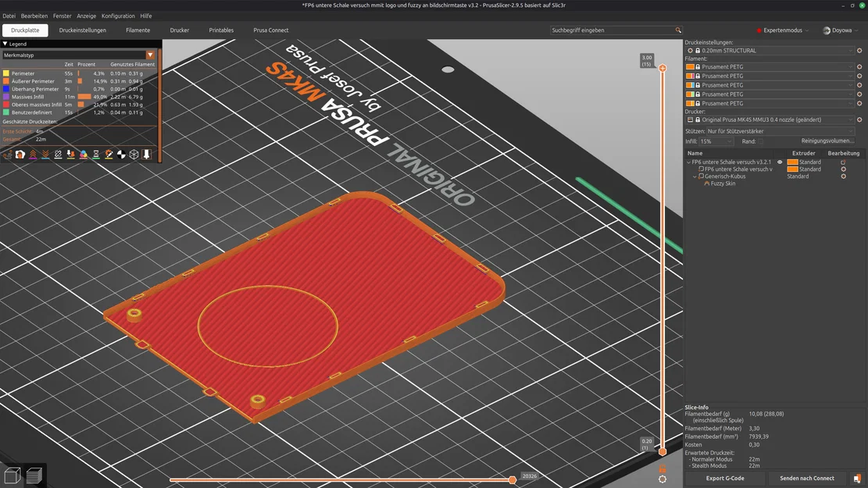Open printer dropdown Original Prusa MK4S MMU3
The height and width of the screenshot is (488, 868).
[770, 119]
